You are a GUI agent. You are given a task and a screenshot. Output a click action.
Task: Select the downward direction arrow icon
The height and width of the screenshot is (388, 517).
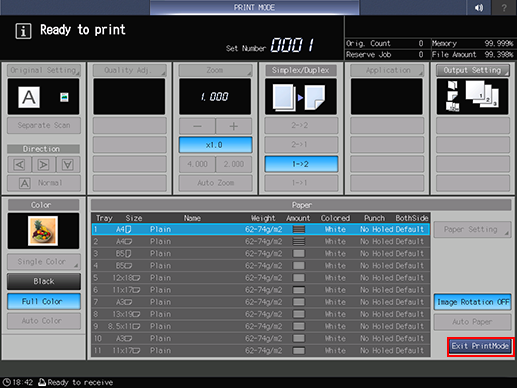pos(68,165)
